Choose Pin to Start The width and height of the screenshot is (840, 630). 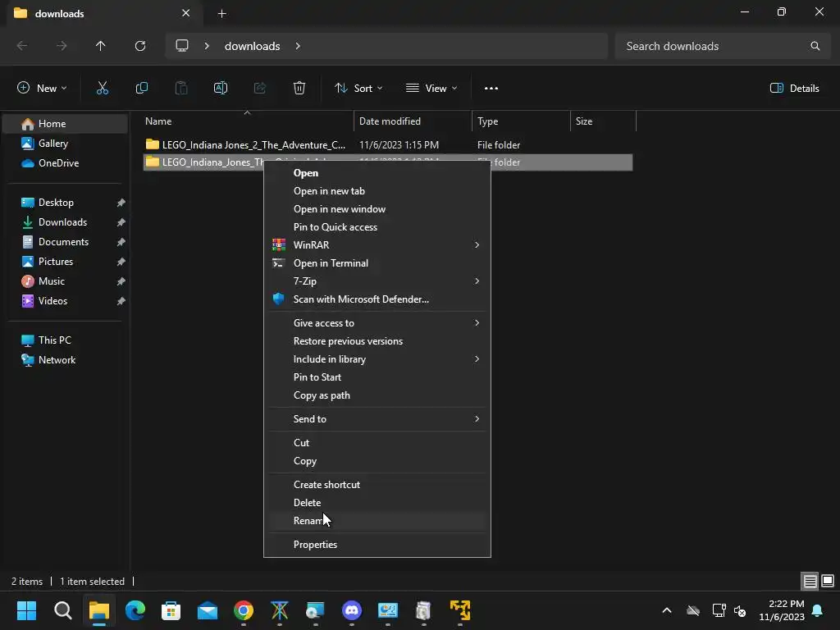coord(377,377)
